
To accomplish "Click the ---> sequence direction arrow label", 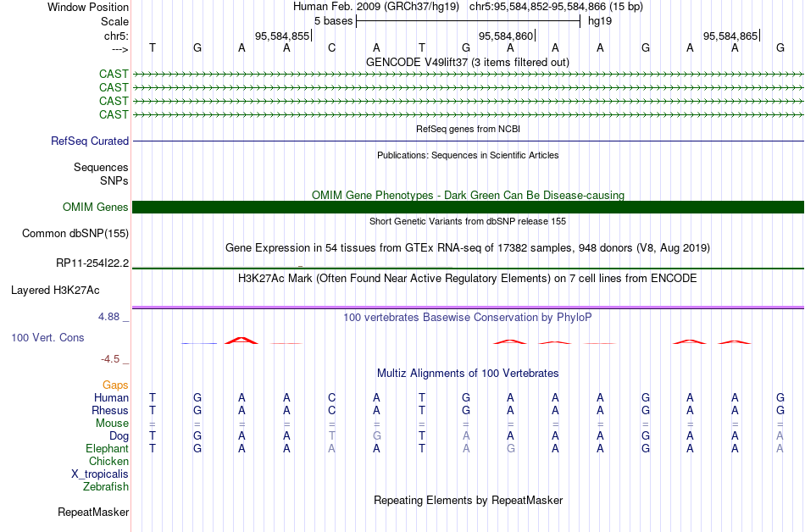I will [119, 49].
